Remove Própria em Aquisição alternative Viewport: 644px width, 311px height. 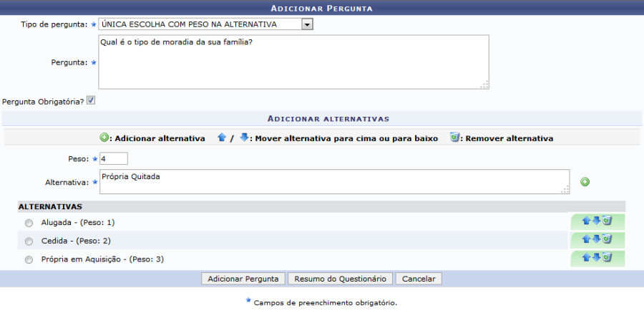pos(607,259)
